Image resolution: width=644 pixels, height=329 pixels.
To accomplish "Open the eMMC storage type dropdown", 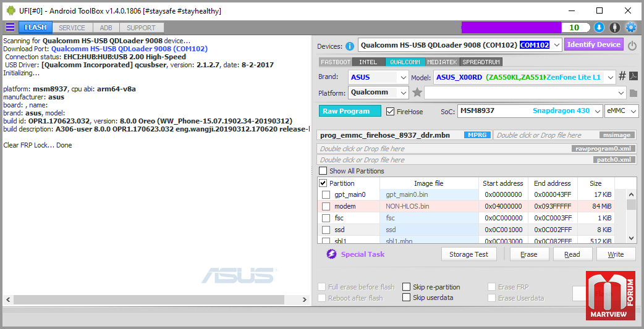I will click(622, 110).
